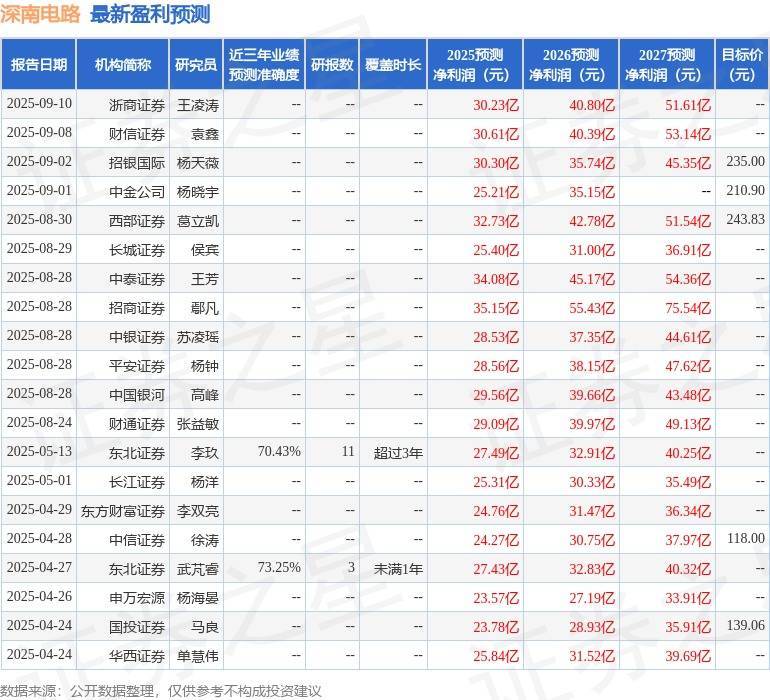This screenshot has width=770, height=700.
Task: Select the 34.08亿 profit value
Action: [496, 279]
